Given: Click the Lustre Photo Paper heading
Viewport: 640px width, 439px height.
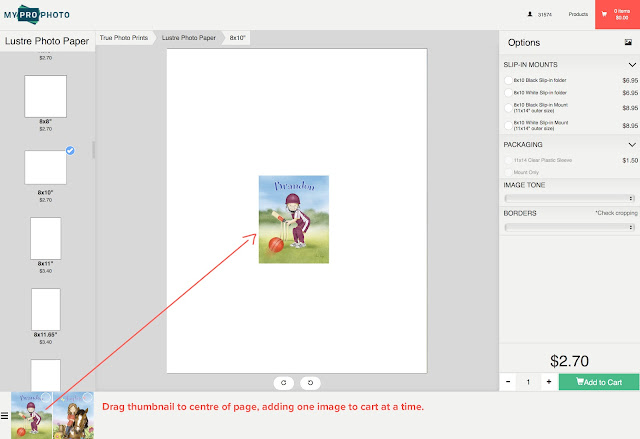Looking at the screenshot, I should tap(47, 41).
